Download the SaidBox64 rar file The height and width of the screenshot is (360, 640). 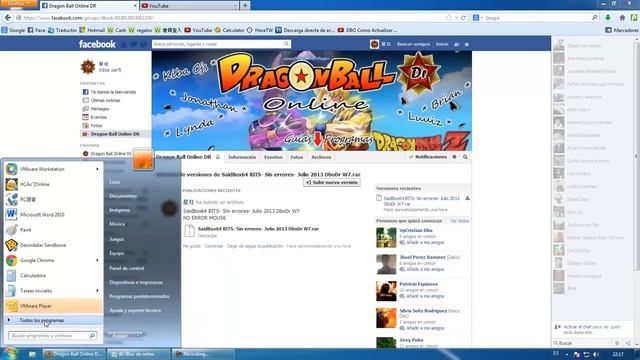tap(207, 236)
